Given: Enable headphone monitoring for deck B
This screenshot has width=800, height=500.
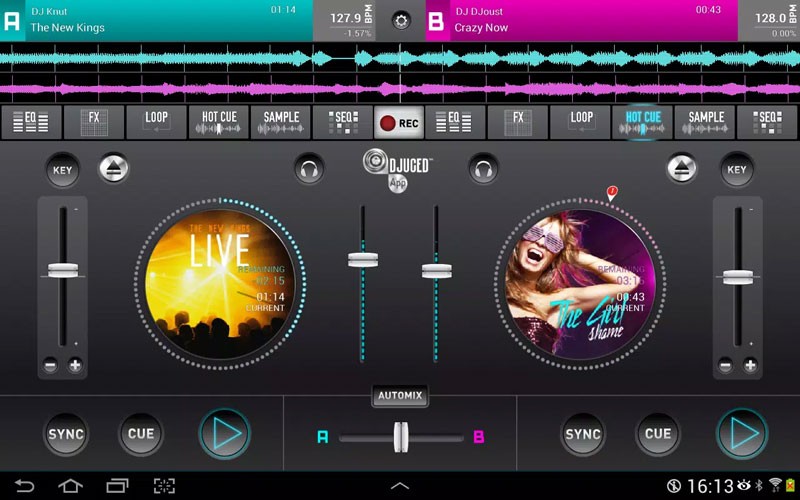Looking at the screenshot, I should click(484, 169).
